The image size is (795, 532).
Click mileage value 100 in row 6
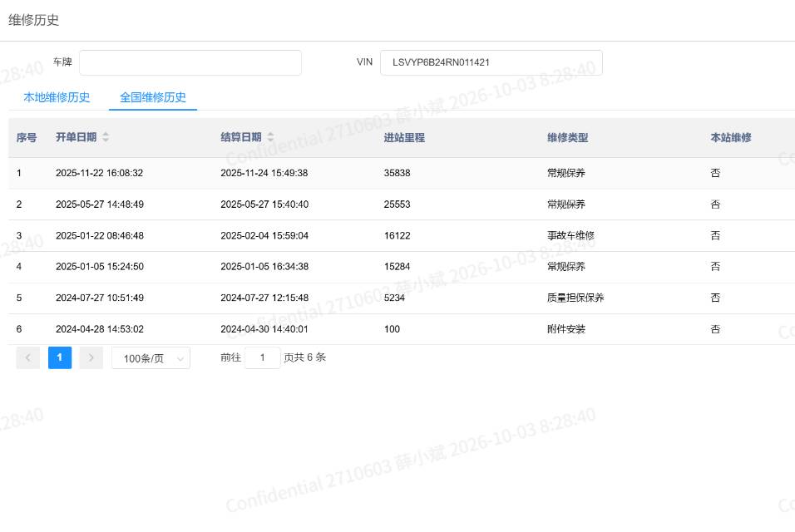[392, 329]
